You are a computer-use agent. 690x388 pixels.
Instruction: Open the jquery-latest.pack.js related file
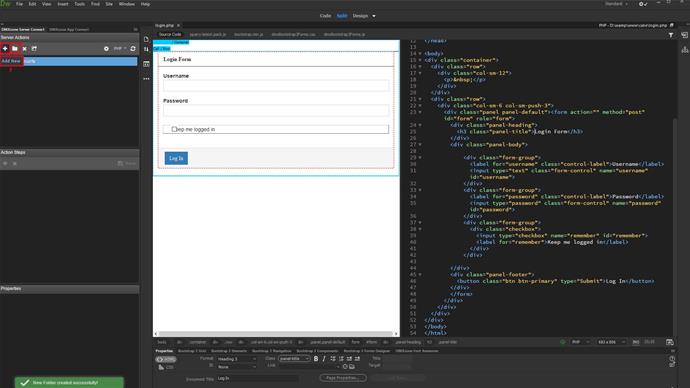[208, 34]
